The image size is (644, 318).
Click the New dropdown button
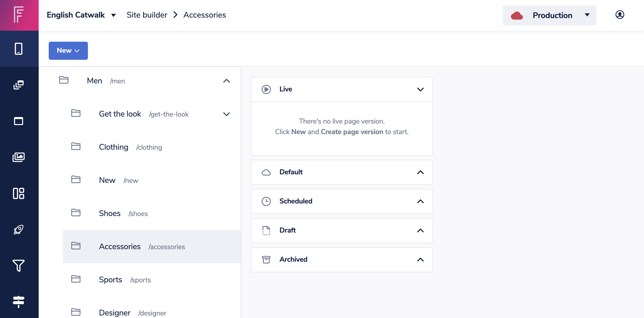68,51
